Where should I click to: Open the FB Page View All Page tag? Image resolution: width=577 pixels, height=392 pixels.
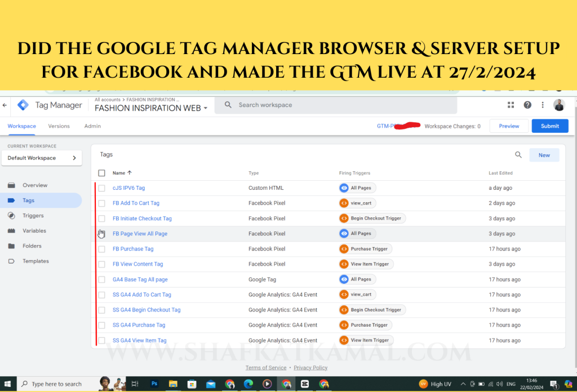(x=140, y=234)
